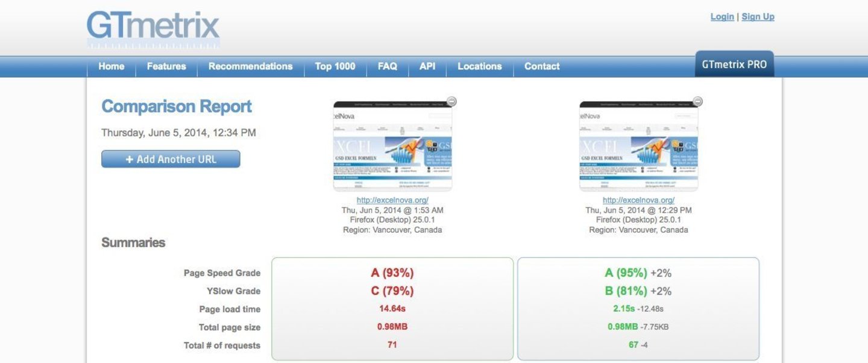The width and height of the screenshot is (868, 363).
Task: Open the Features menu item
Action: tap(166, 66)
